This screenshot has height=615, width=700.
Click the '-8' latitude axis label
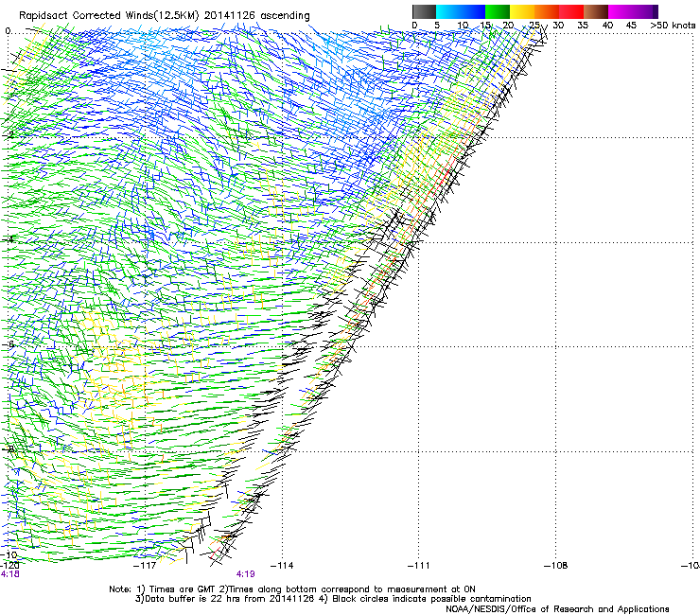pos(9,448)
